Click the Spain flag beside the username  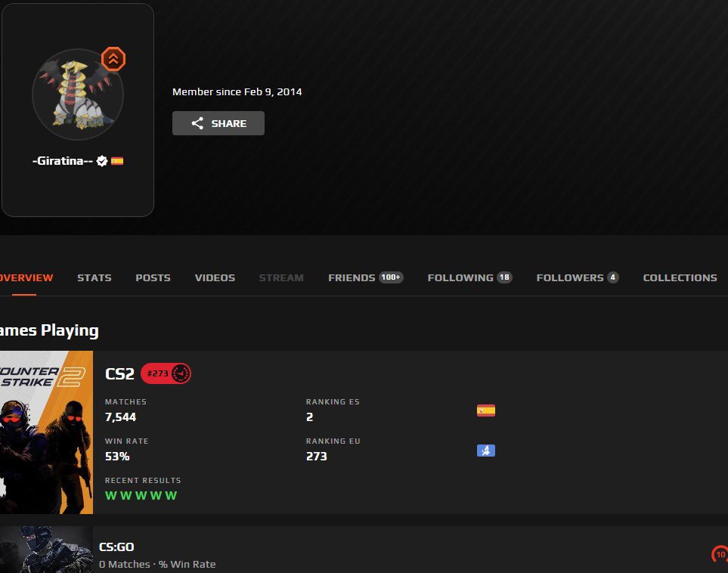point(117,161)
